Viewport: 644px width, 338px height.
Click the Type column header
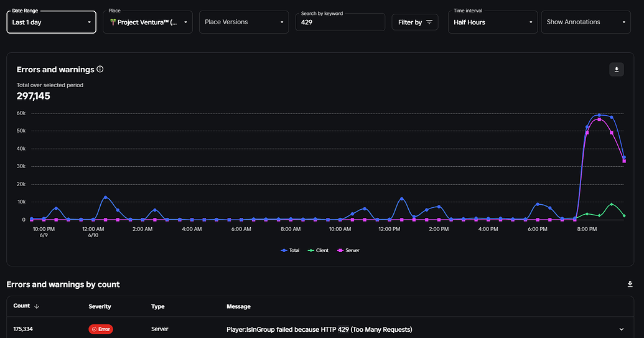(x=157, y=306)
